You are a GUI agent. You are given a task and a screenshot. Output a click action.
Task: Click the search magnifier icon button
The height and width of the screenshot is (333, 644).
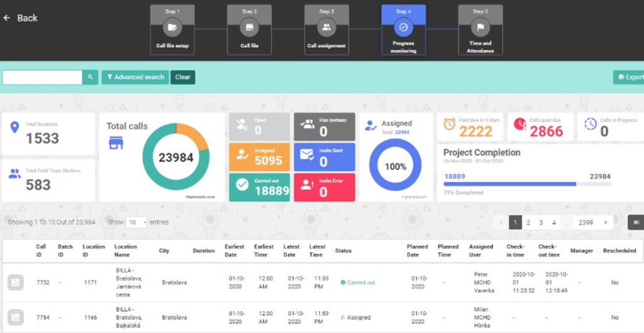91,77
